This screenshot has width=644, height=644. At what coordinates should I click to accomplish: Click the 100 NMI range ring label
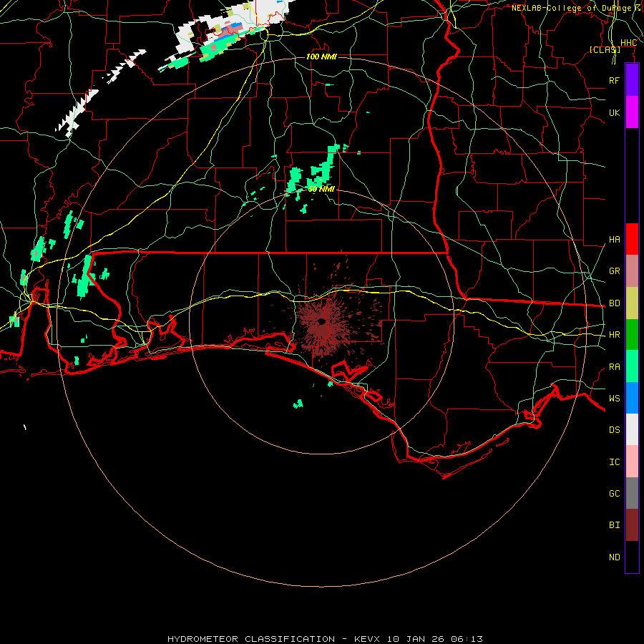[x=321, y=57]
